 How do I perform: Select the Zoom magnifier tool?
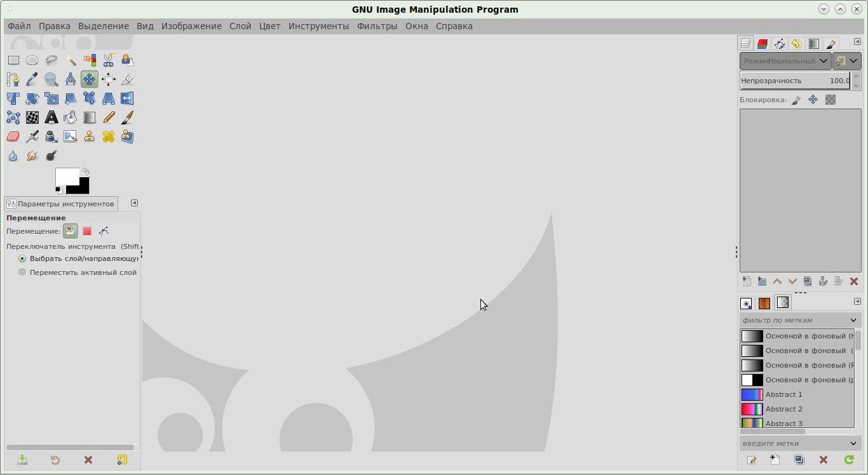pos(51,79)
